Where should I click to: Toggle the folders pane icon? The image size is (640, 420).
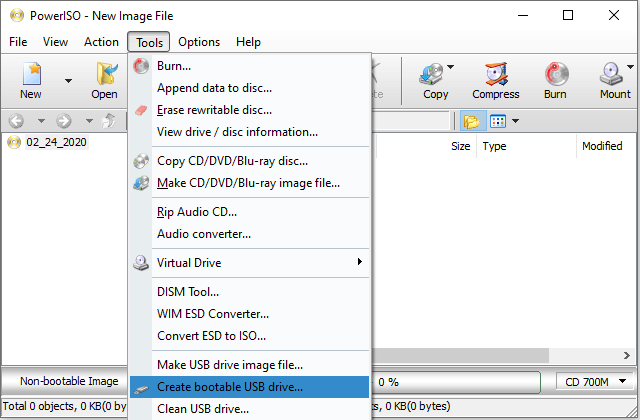coord(471,121)
